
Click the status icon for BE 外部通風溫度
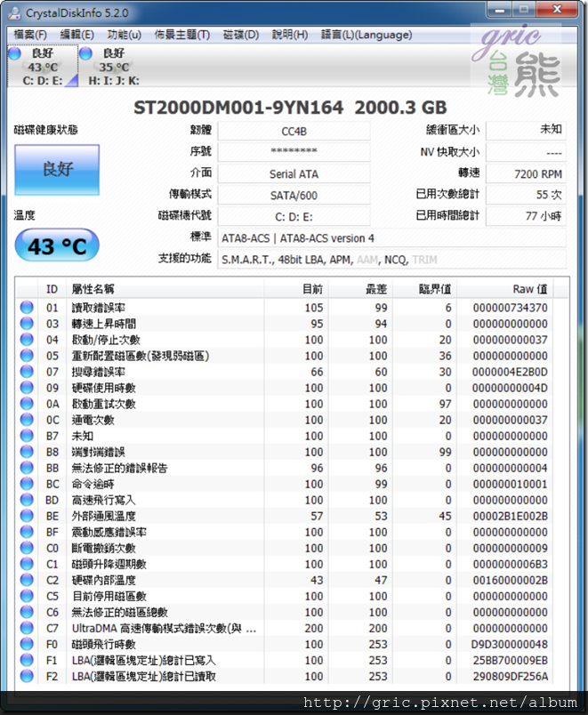click(27, 516)
